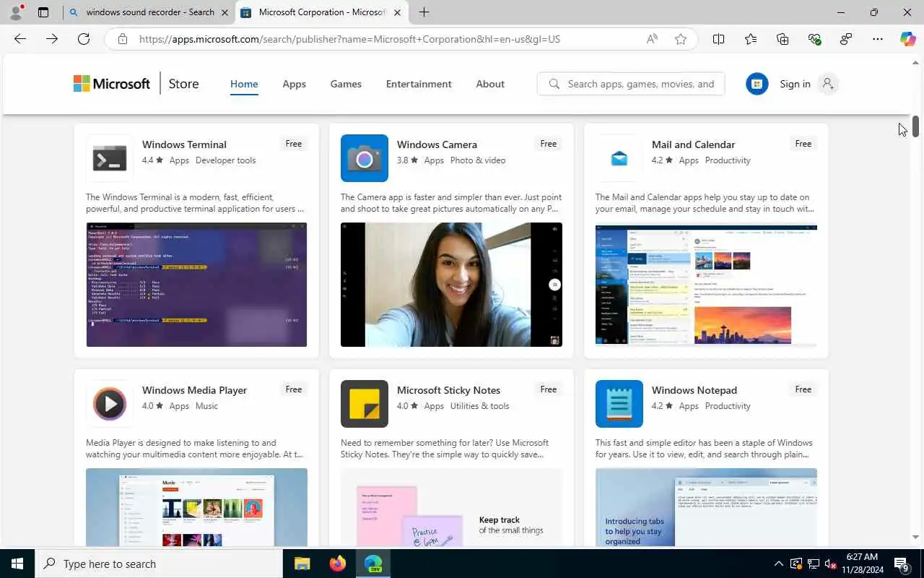The image size is (924, 578).
Task: Open browser Collections
Action: click(x=783, y=39)
